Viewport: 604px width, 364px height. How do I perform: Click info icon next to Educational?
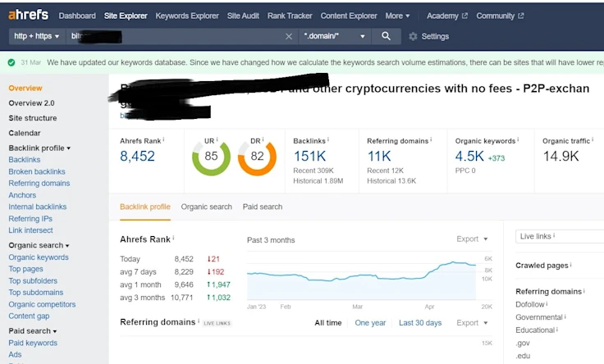click(557, 330)
